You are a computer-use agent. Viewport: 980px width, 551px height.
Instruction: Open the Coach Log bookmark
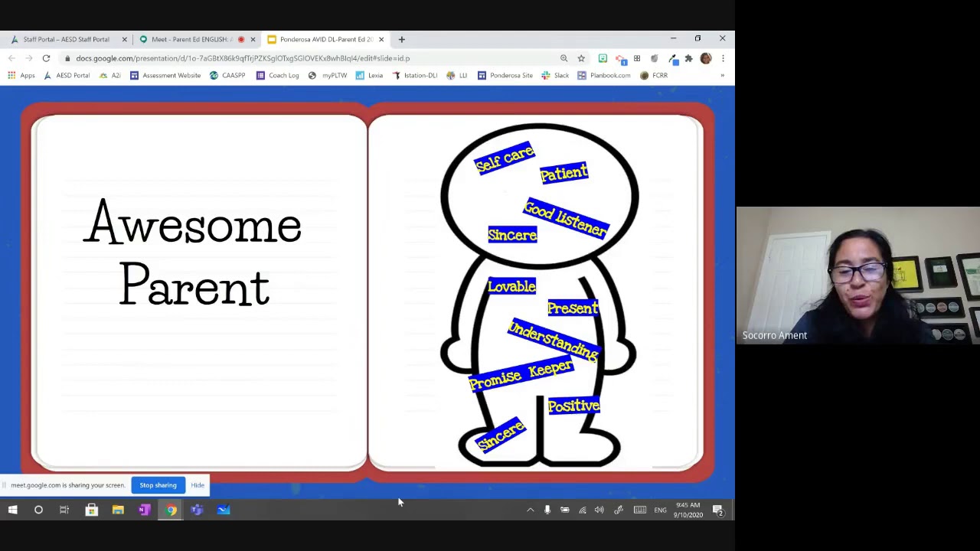click(278, 75)
